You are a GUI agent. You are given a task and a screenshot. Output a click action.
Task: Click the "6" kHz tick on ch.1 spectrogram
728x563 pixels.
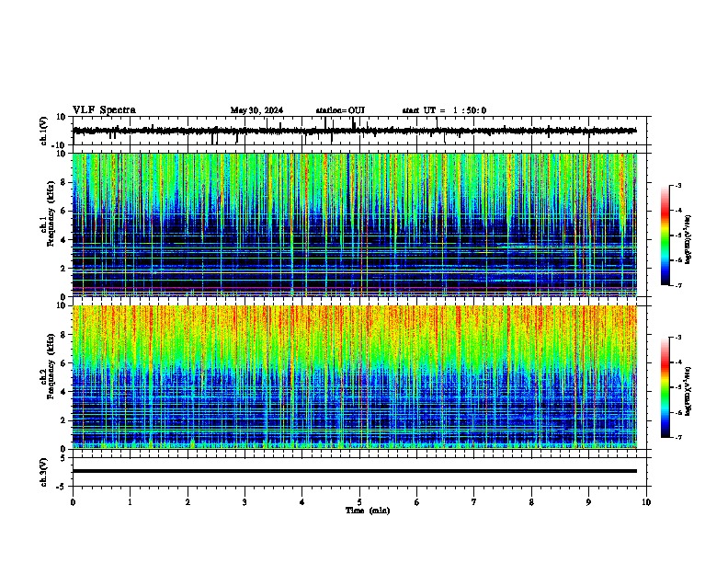pyautogui.click(x=63, y=212)
